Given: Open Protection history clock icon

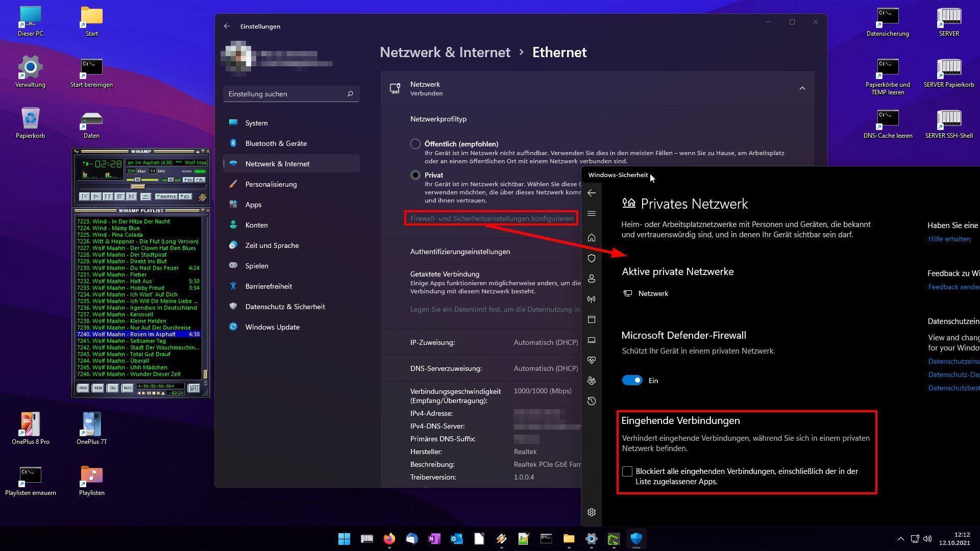Looking at the screenshot, I should tap(592, 401).
